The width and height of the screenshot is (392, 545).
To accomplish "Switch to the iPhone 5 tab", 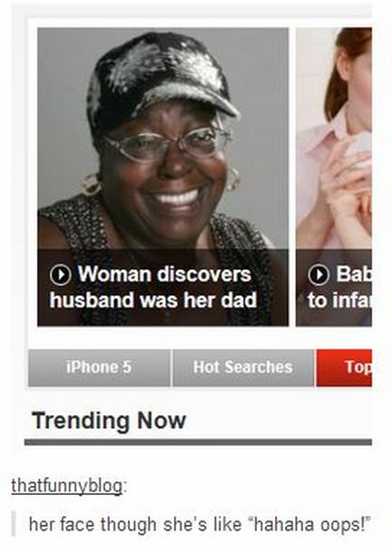I will [99, 367].
